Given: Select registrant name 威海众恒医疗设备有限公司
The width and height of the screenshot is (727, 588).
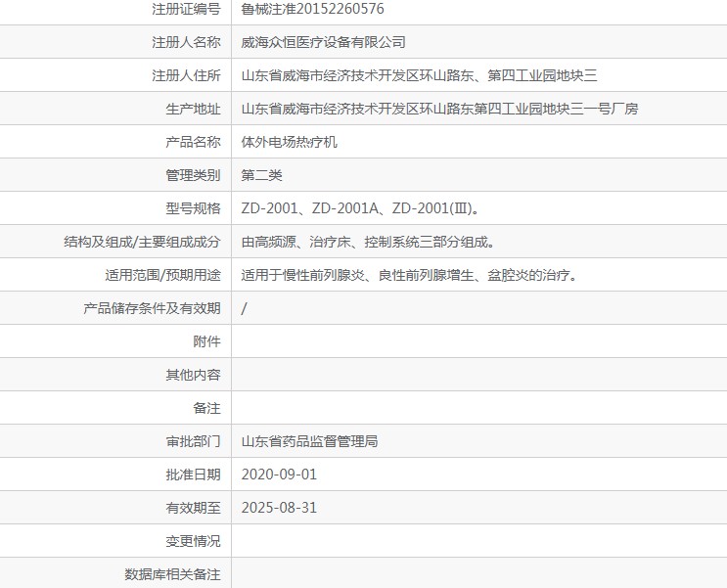Looking at the screenshot, I should [x=323, y=42].
